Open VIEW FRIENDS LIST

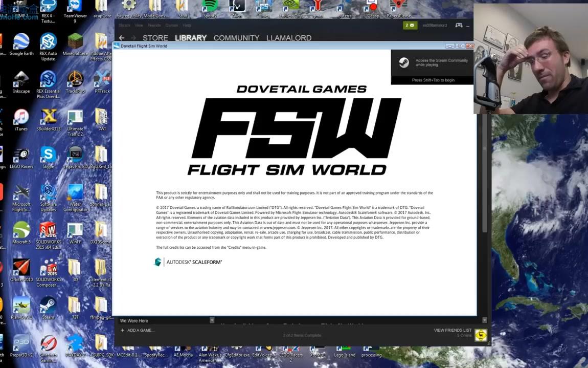coord(452,330)
